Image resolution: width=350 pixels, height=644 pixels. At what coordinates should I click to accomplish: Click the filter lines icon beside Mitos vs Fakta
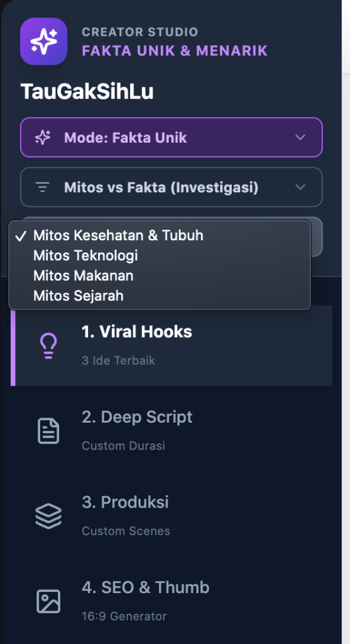pyautogui.click(x=43, y=187)
